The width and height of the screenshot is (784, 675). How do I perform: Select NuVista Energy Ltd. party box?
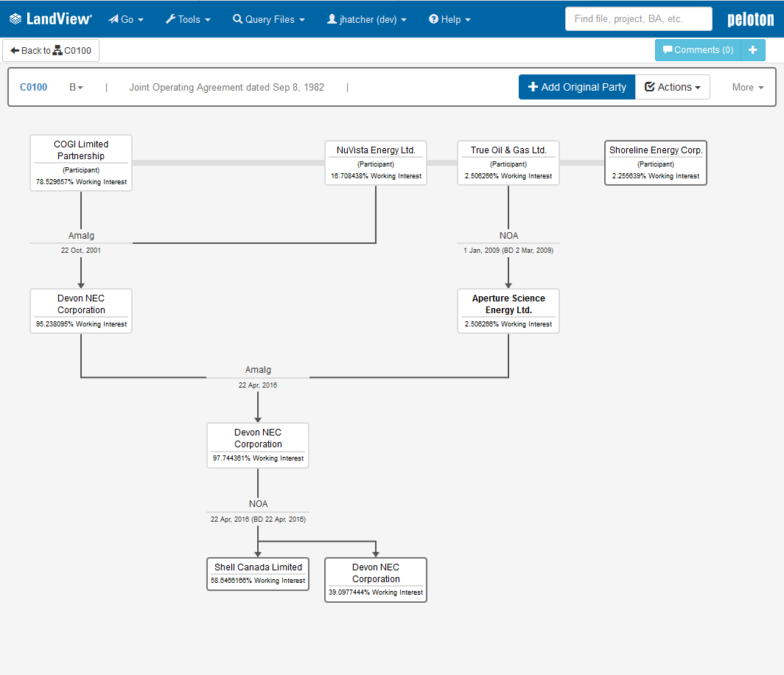pyautogui.click(x=376, y=163)
